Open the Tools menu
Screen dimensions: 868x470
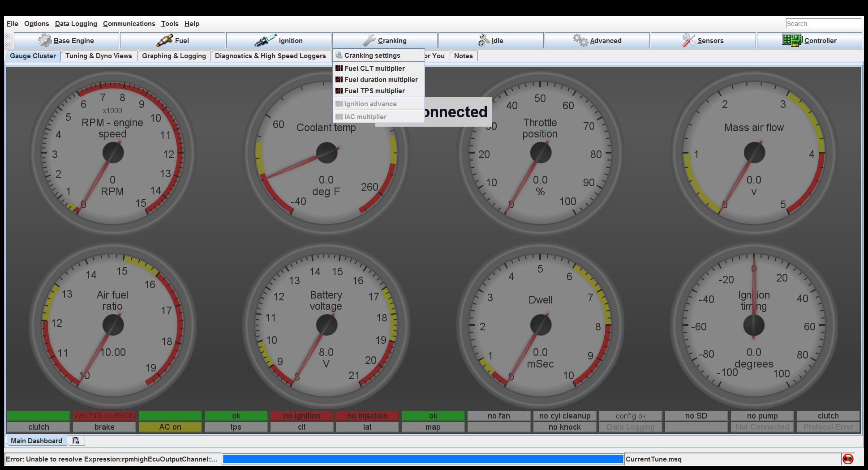[x=170, y=24]
